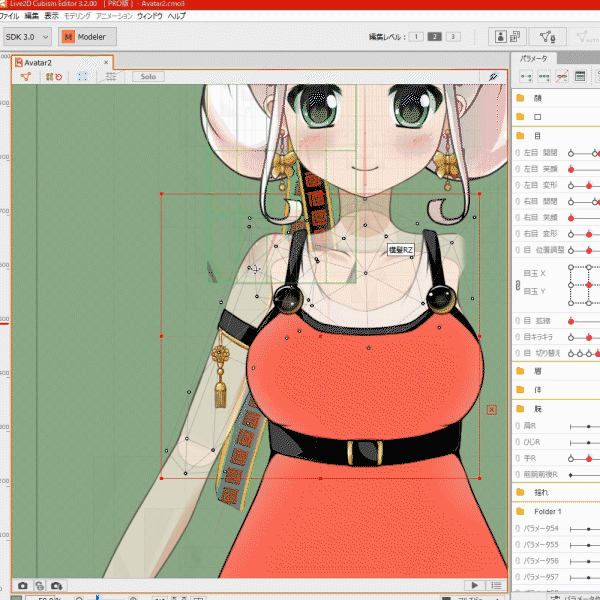Click the model template icon in top toolbar
The image size is (600, 600).
click(507, 37)
